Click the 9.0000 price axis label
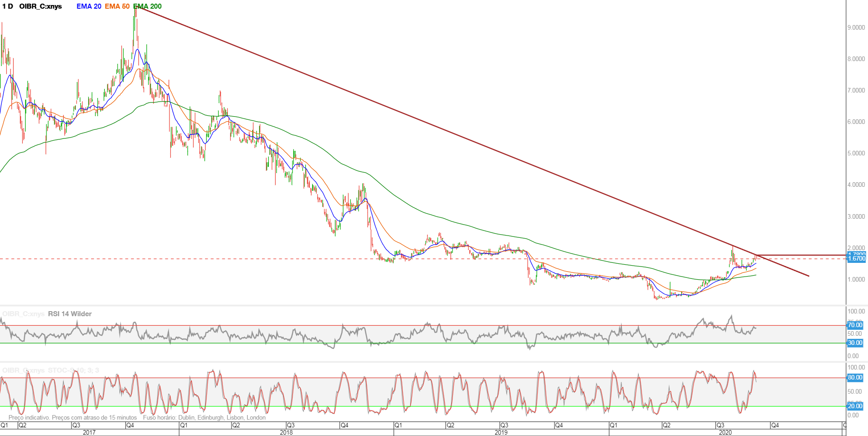 click(x=856, y=28)
